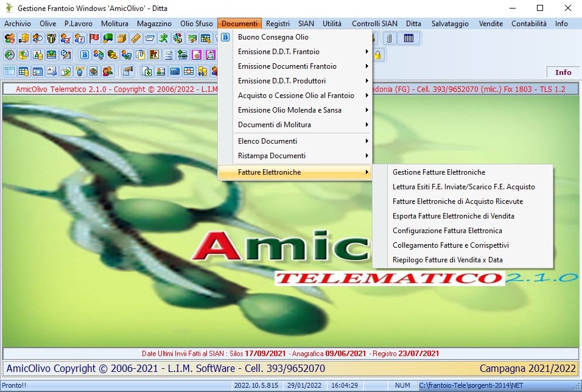This screenshot has height=392, width=582.
Task: Click the 'Campagna 2021/2022' label
Action: (x=527, y=368)
